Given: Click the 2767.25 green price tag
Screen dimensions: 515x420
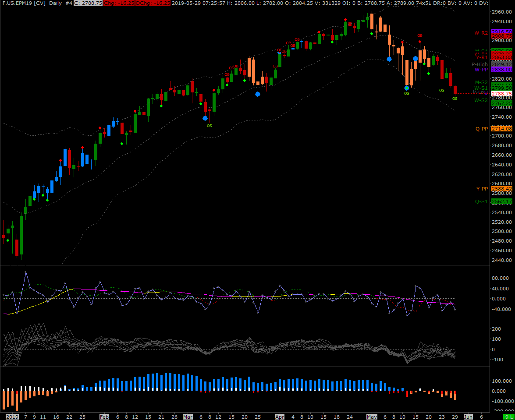Looking at the screenshot, I should tap(501, 103).
